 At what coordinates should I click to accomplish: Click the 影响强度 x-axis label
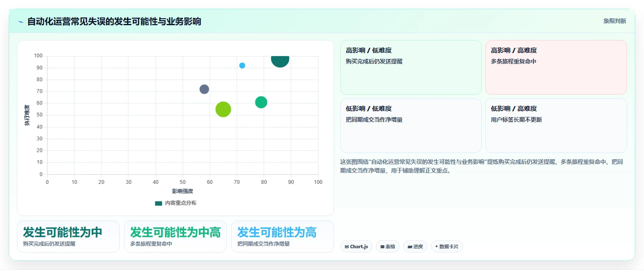[183, 191]
